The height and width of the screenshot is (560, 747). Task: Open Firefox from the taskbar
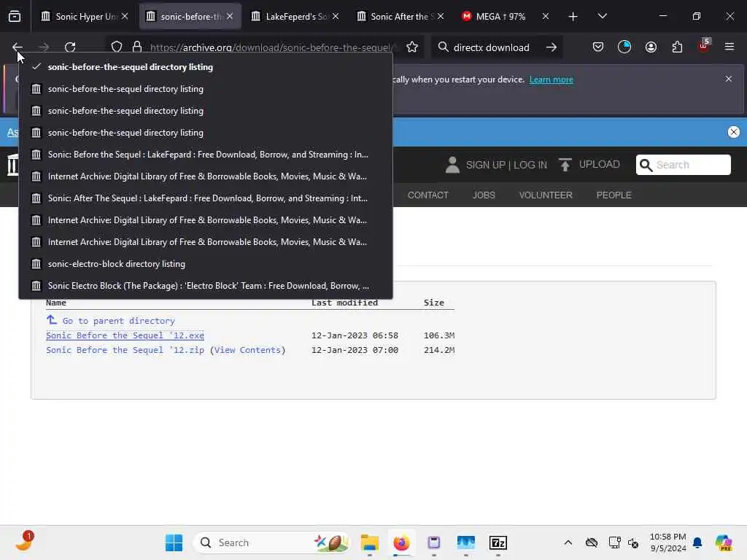pos(401,542)
